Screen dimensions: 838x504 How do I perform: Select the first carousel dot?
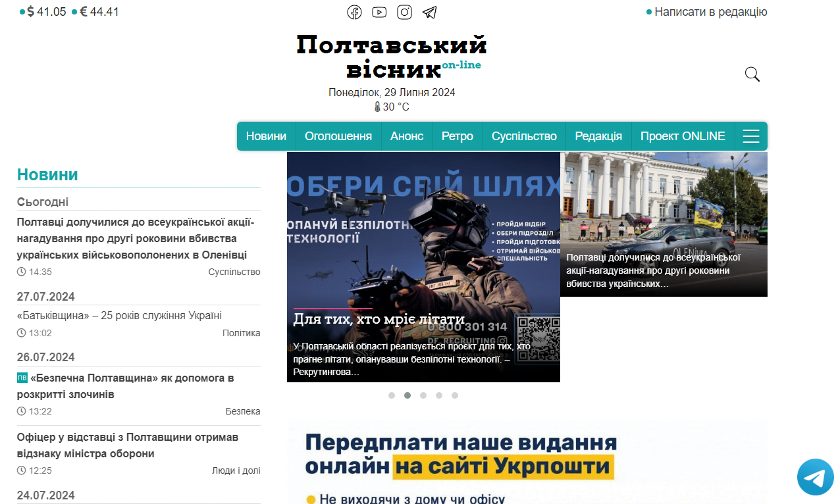(392, 395)
